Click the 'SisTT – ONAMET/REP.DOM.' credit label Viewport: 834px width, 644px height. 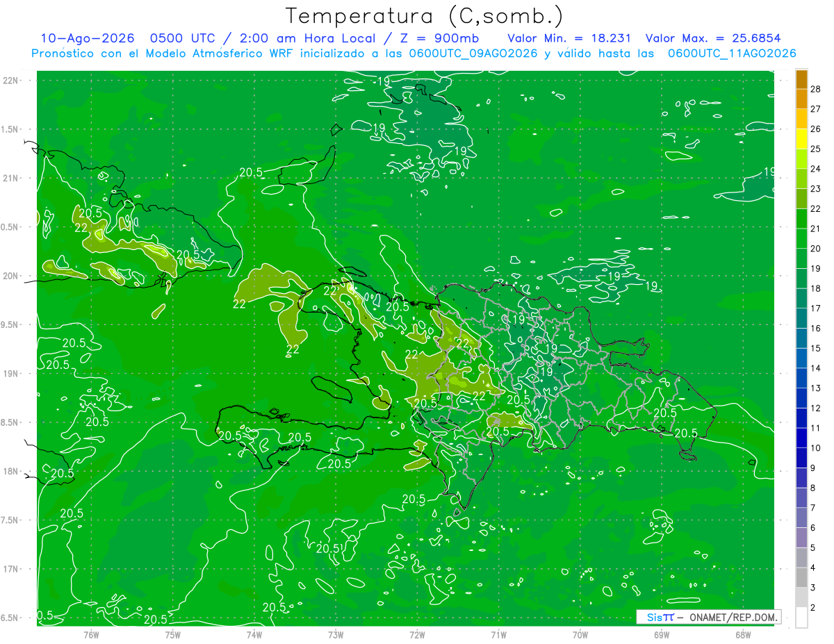[x=709, y=617]
